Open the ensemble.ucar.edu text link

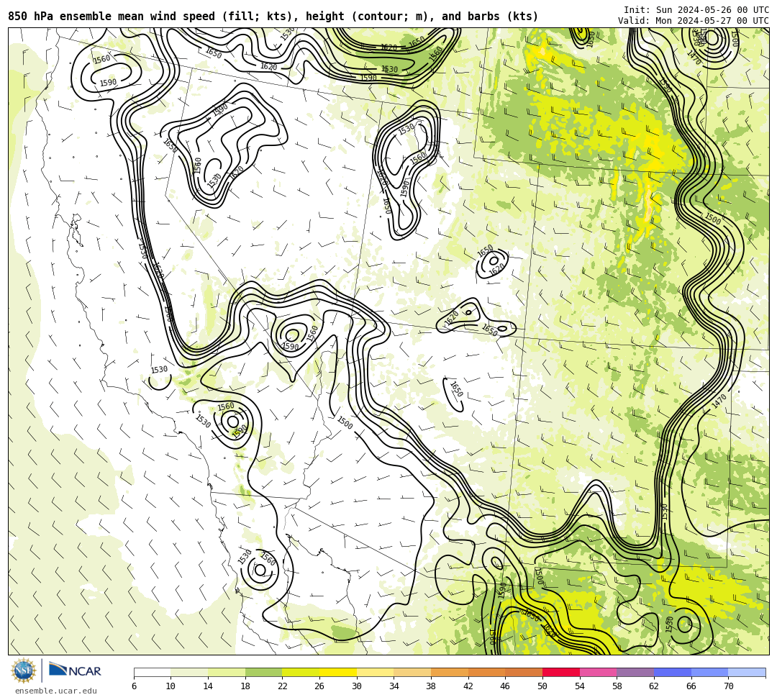[x=56, y=691]
